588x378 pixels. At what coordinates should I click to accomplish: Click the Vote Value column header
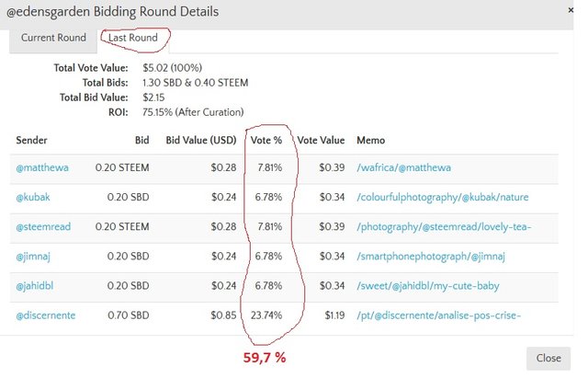coord(321,140)
